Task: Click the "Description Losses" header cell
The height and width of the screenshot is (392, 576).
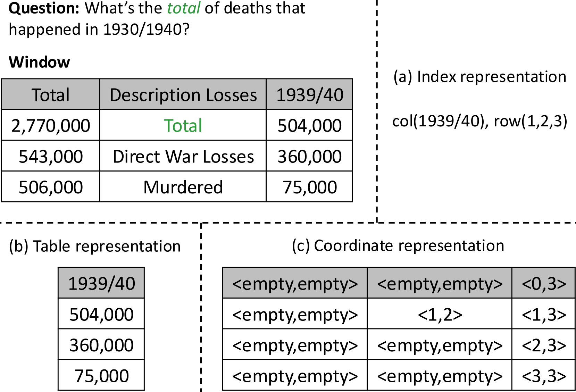Action: click(183, 94)
